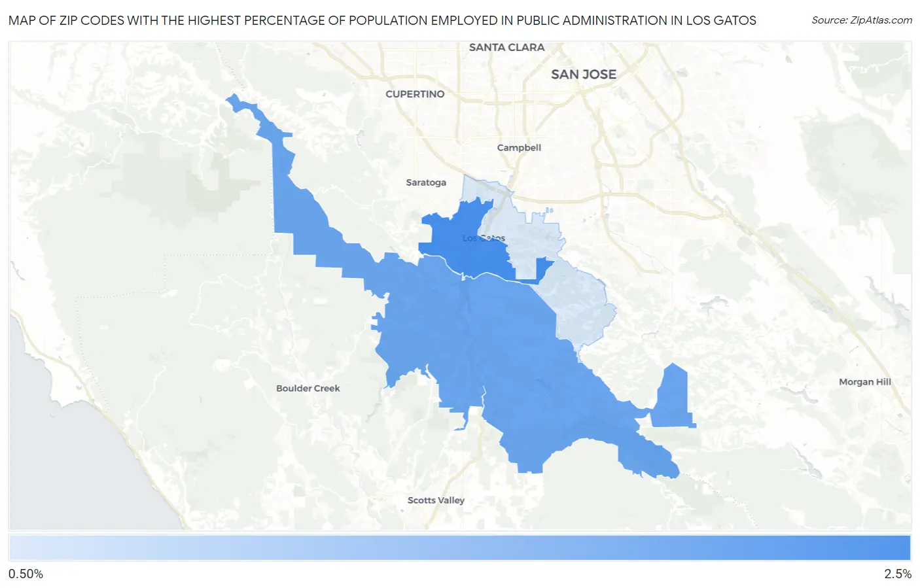Click the Scotts Valley label
This screenshot has width=920, height=588.
(436, 500)
